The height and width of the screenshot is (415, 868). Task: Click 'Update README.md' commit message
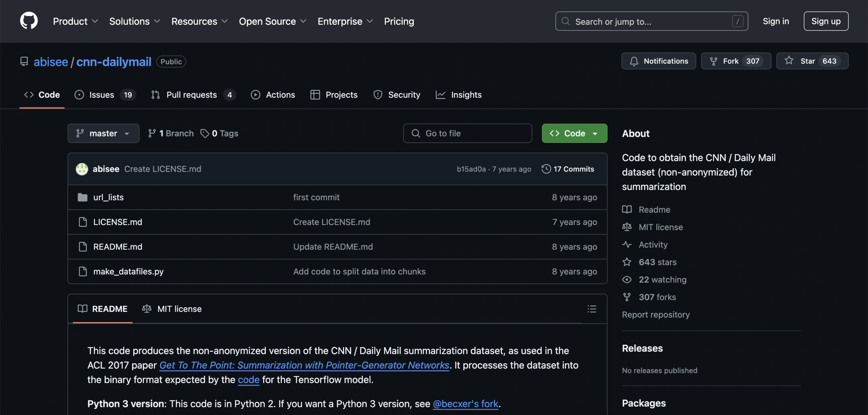333,247
